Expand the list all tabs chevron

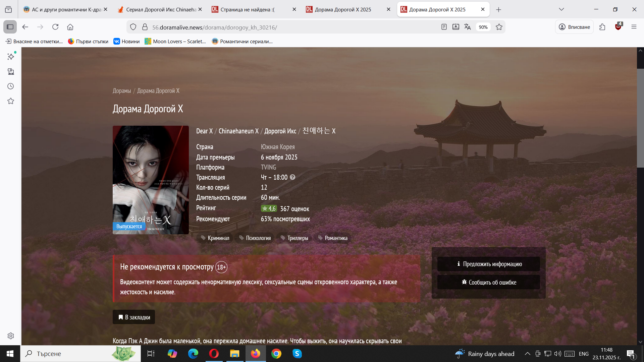pyautogui.click(x=561, y=9)
